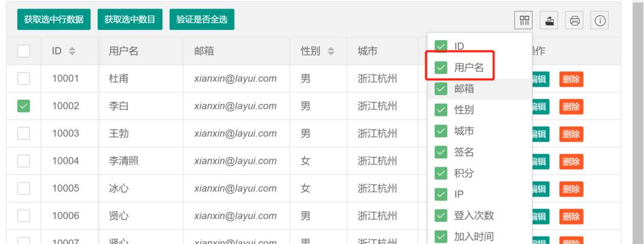Toggle 邮箱 column in filter list

(441, 88)
